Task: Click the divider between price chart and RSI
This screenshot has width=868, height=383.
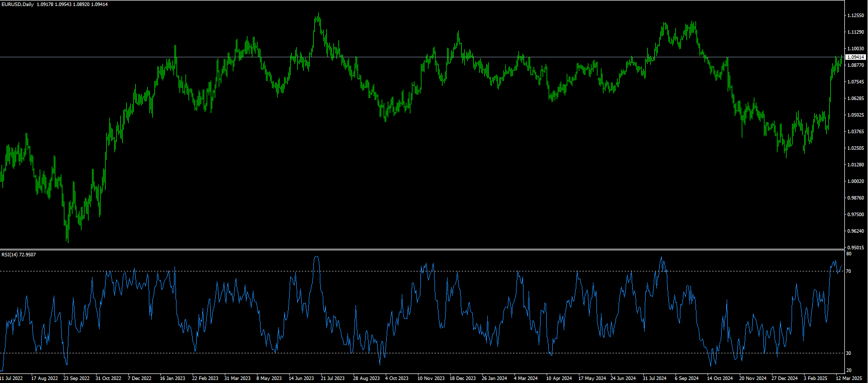Action: tap(422, 249)
